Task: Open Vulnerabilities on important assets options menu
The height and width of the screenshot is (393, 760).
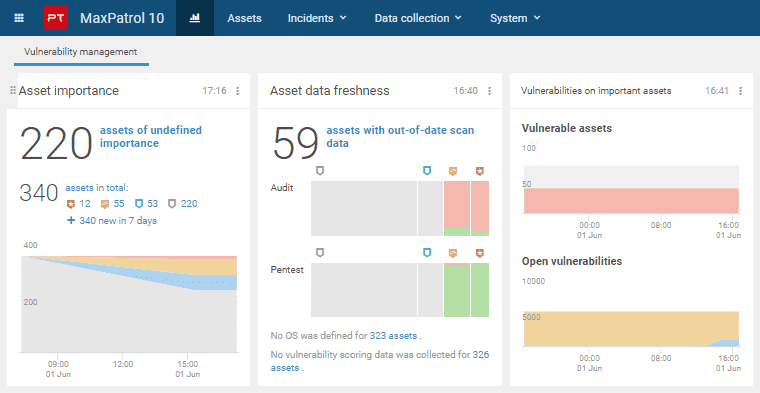Action: (741, 91)
